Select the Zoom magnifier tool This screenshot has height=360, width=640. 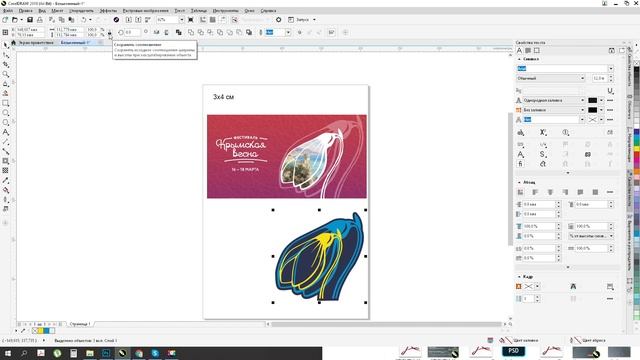(5, 74)
